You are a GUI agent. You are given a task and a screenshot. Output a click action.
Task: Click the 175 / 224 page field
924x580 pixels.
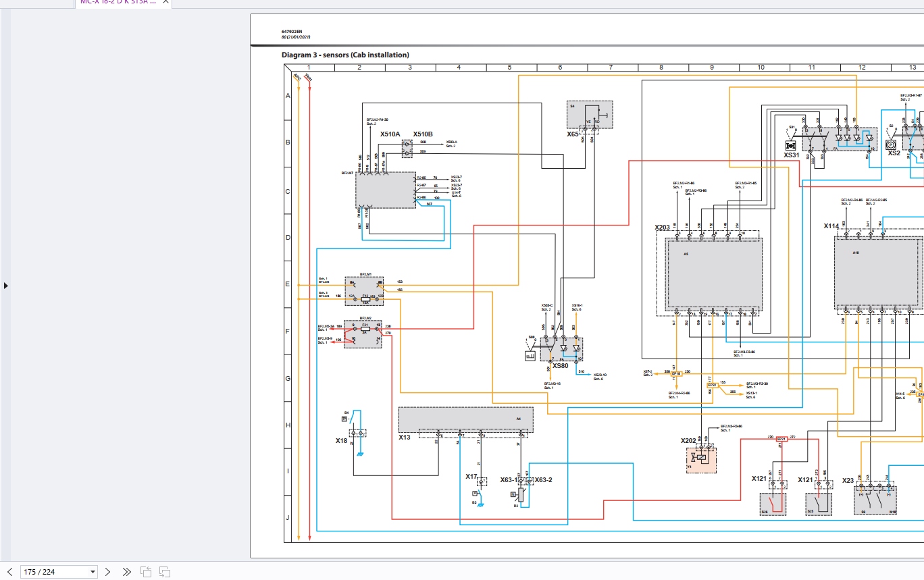(x=54, y=572)
